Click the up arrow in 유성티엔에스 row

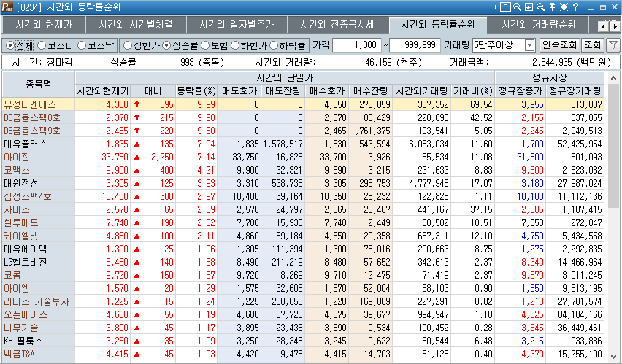pos(137,104)
